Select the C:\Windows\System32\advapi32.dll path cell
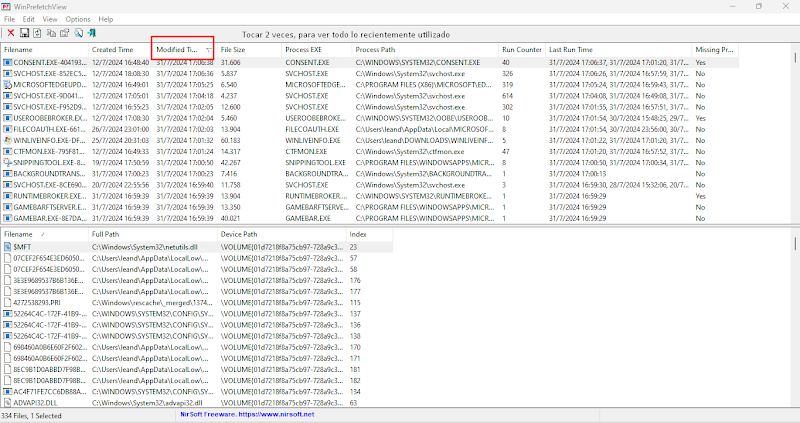Image resolution: width=800 pixels, height=423 pixels. tap(147, 403)
